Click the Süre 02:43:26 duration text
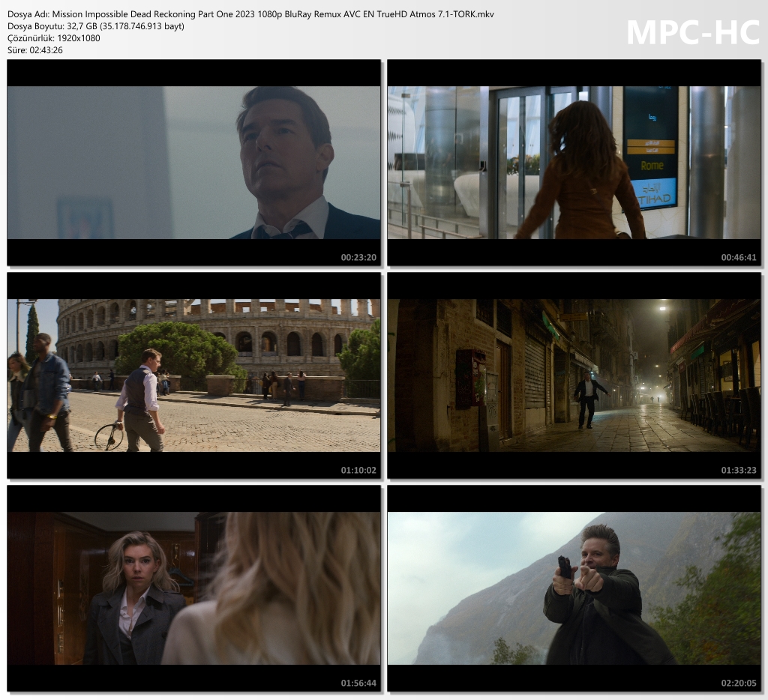Screen dimensions: 768x700 [35, 50]
